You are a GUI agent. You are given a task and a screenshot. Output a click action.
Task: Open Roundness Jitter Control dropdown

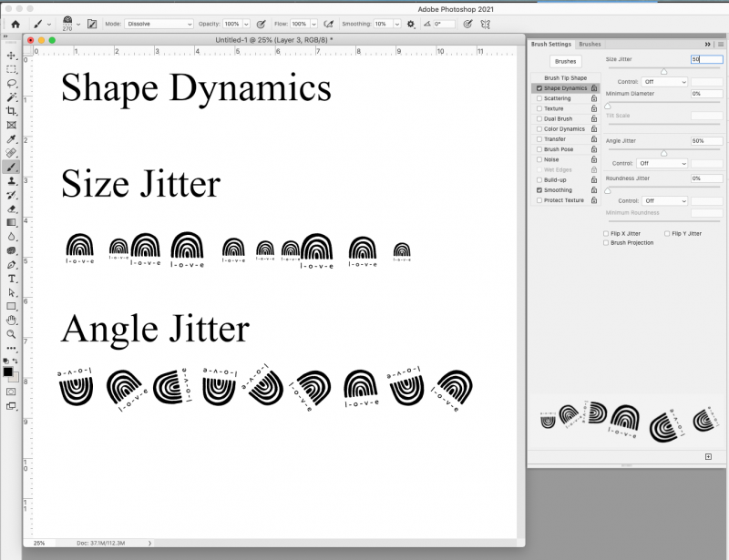(x=664, y=201)
